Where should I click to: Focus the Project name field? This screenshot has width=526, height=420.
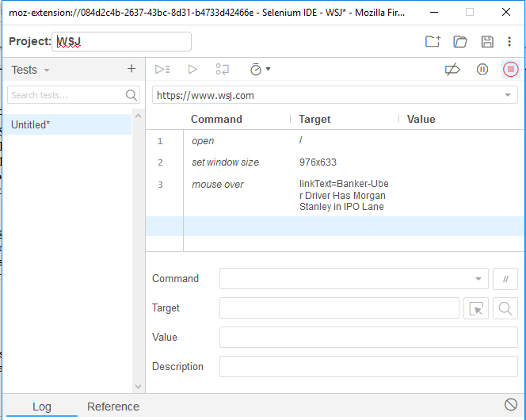121,41
